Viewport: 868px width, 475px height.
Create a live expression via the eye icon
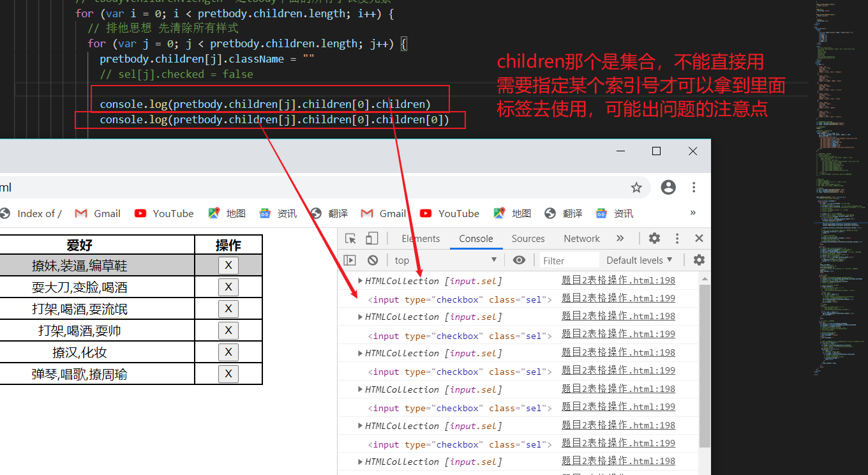tap(519, 260)
